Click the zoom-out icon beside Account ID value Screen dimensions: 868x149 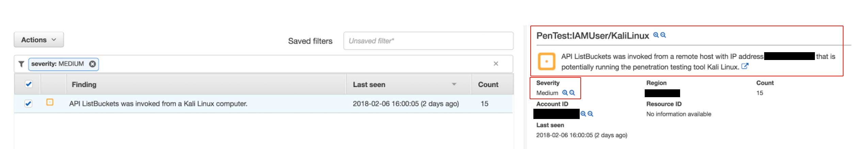(591, 114)
